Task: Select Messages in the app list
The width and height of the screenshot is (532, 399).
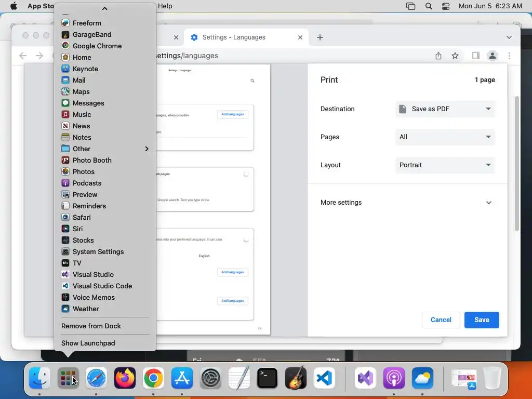Action: pyautogui.click(x=105, y=103)
